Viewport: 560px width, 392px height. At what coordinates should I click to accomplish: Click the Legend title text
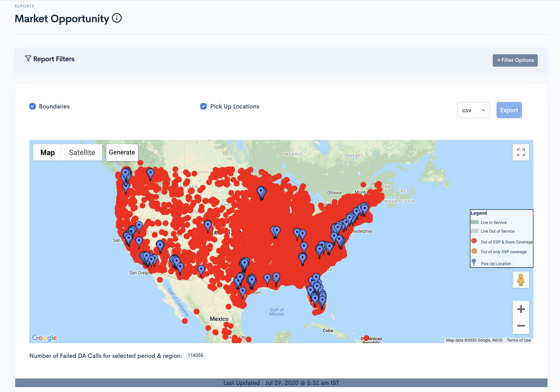[479, 213]
